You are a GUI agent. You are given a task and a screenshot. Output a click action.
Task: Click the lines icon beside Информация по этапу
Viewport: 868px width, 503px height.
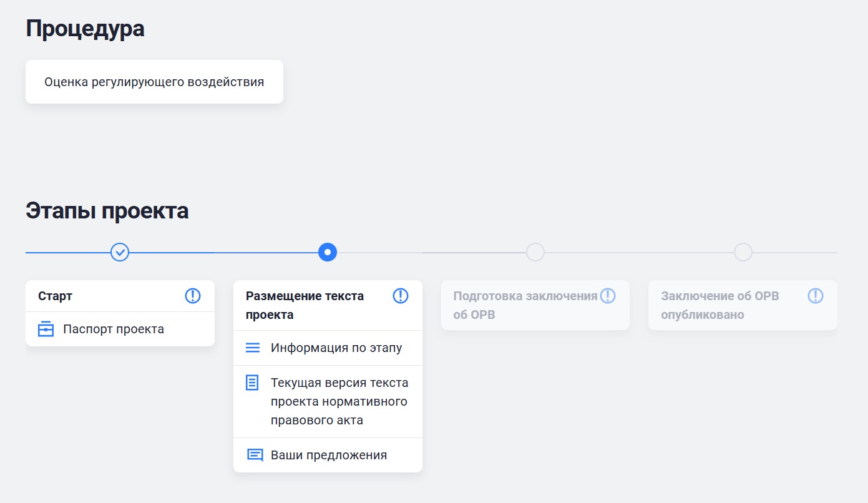(253, 348)
